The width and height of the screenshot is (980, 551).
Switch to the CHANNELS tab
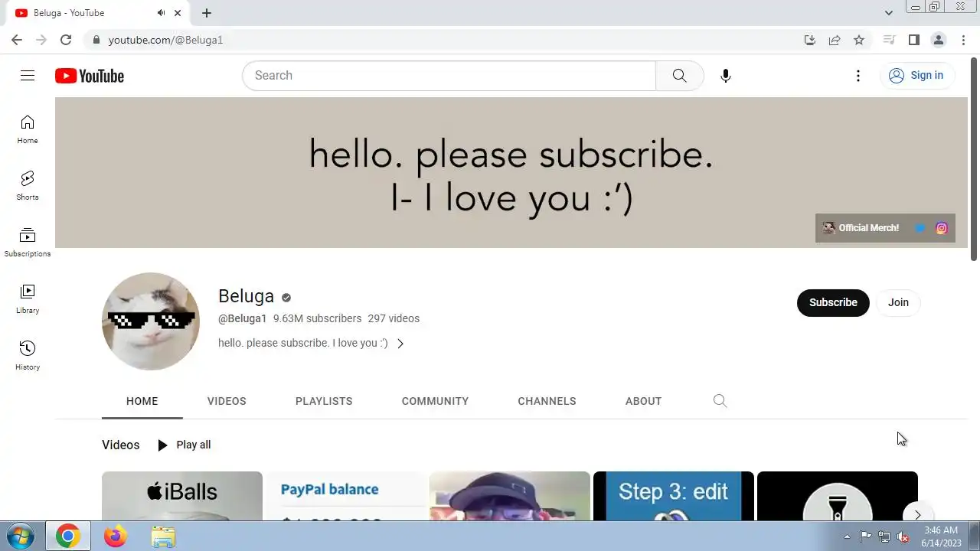pyautogui.click(x=547, y=401)
